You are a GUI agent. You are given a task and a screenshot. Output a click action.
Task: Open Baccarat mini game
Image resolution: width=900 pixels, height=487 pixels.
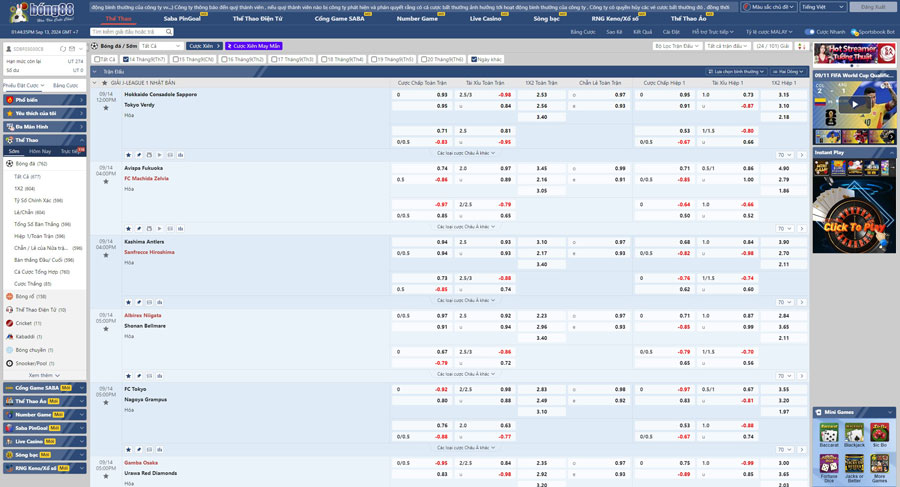point(829,435)
